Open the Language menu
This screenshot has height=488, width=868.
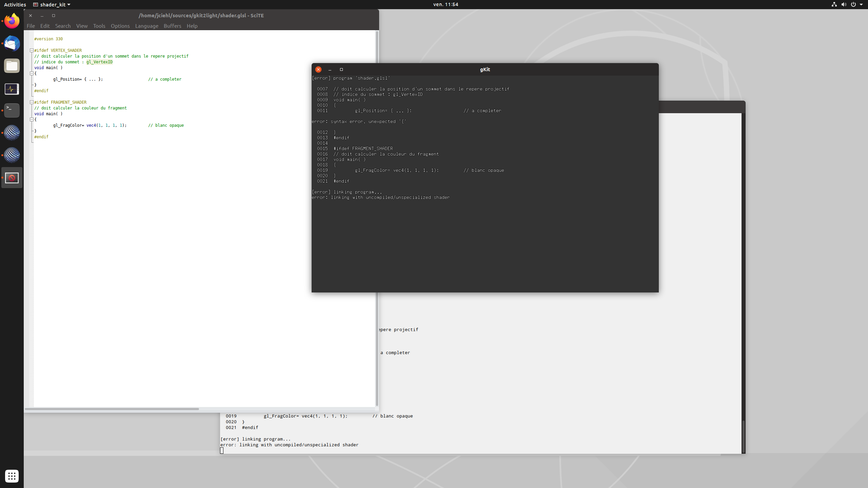tap(146, 26)
